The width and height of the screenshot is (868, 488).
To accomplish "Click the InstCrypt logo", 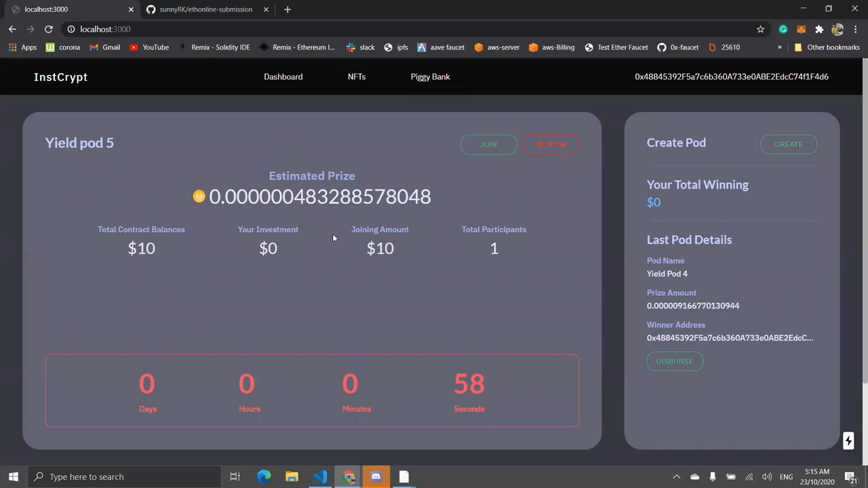I will point(61,77).
